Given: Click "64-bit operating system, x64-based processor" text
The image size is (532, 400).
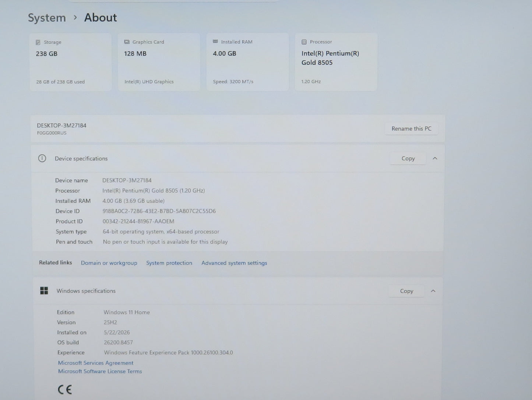Looking at the screenshot, I should pos(161,231).
